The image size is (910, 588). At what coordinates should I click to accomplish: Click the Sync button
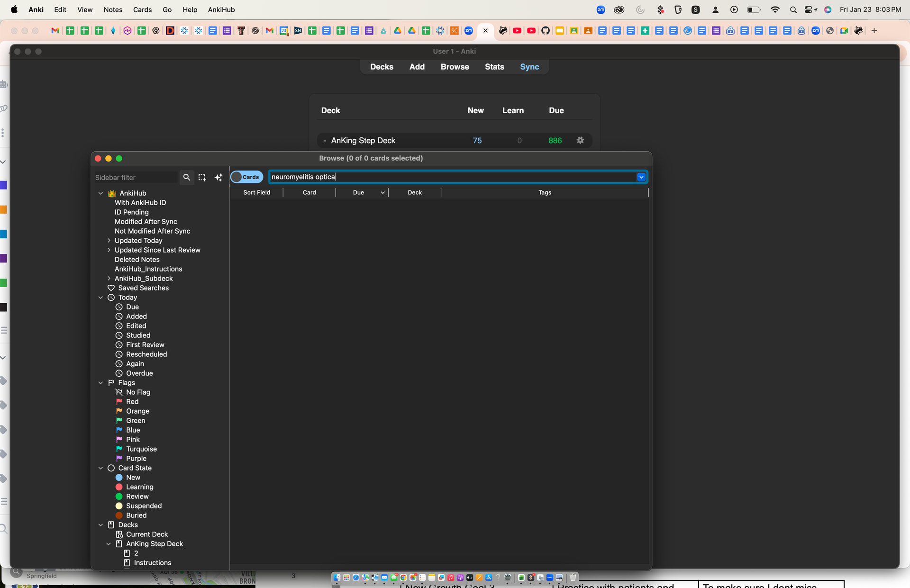click(x=529, y=67)
